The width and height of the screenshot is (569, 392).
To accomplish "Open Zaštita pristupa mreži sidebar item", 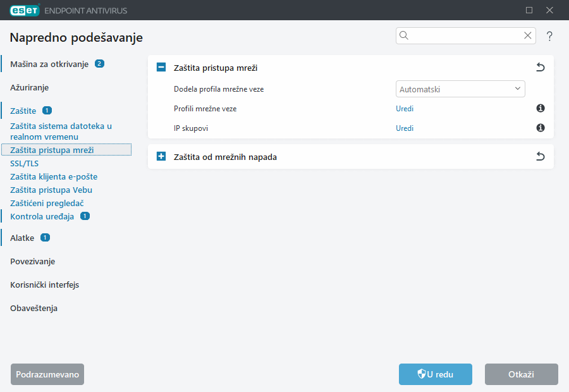I will [x=66, y=150].
